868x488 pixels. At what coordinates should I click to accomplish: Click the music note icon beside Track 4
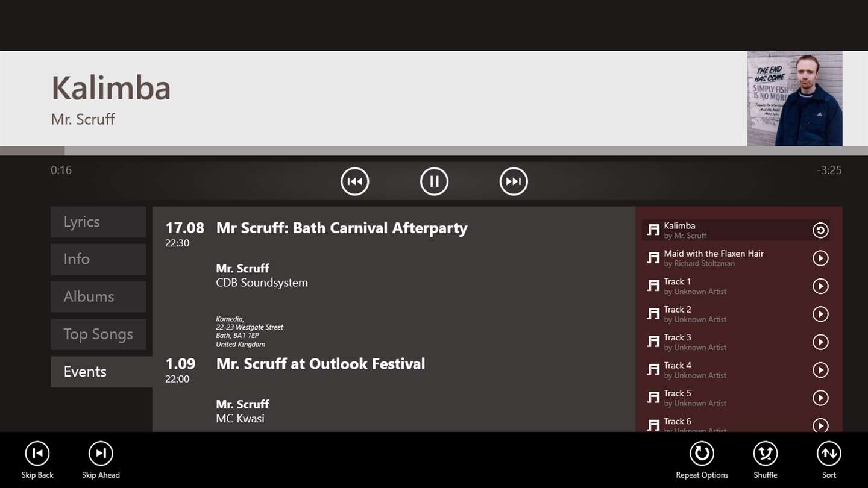(x=653, y=370)
